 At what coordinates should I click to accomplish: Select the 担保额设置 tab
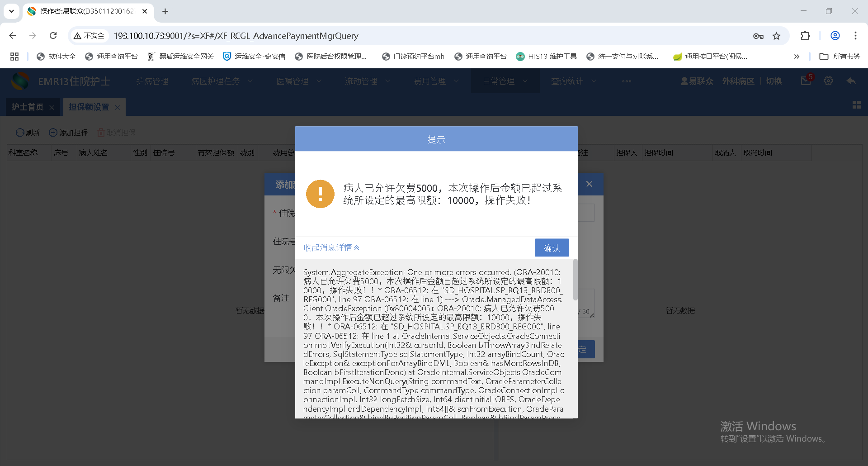coord(89,107)
